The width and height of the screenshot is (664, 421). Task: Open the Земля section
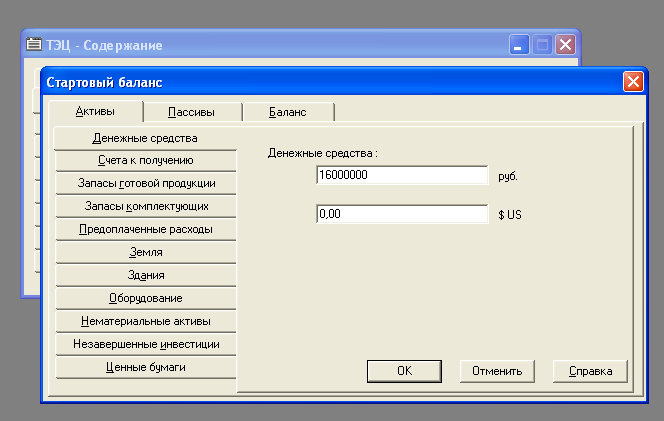(146, 252)
